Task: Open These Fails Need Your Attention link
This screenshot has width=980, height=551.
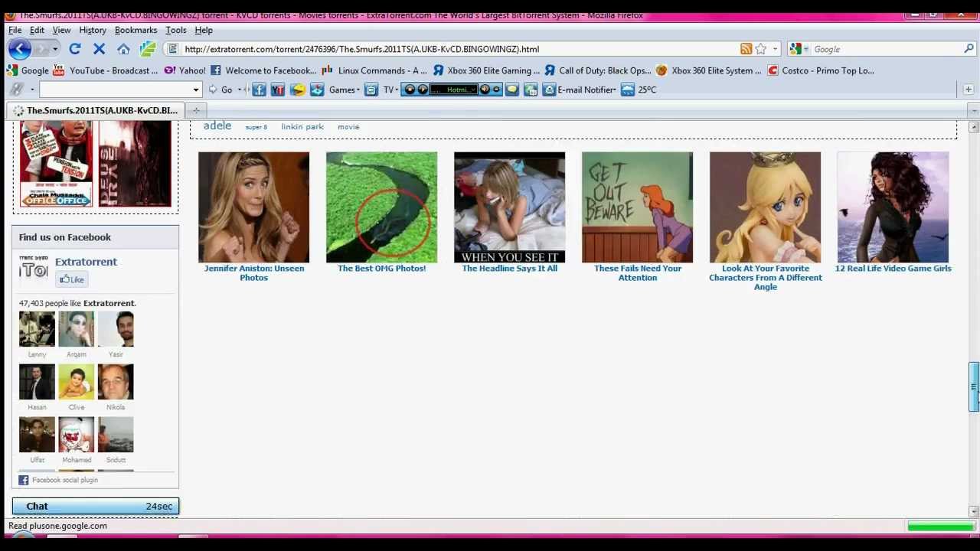Action: click(x=638, y=272)
